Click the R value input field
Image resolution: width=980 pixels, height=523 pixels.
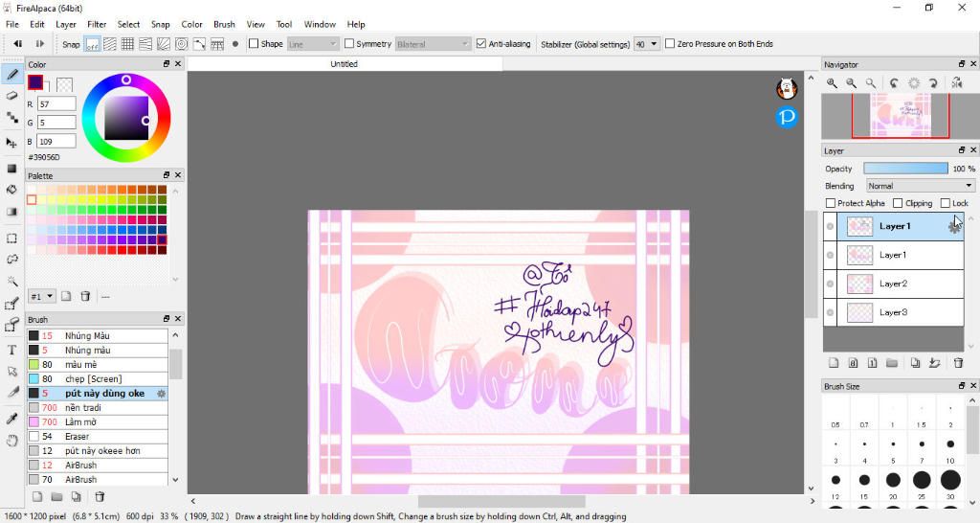pyautogui.click(x=56, y=103)
